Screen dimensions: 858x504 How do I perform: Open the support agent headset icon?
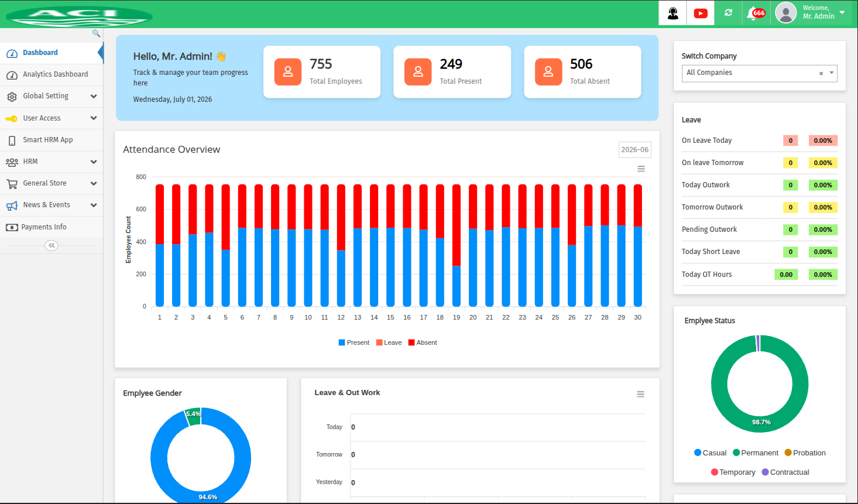673,13
